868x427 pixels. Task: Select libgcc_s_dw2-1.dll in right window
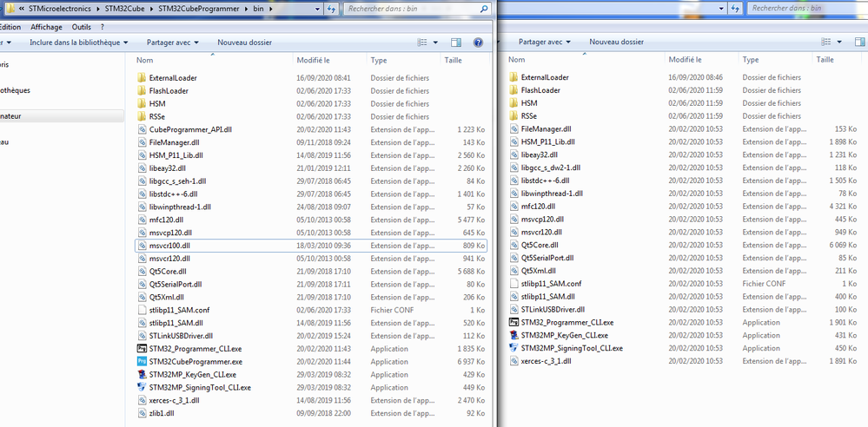[x=551, y=168]
